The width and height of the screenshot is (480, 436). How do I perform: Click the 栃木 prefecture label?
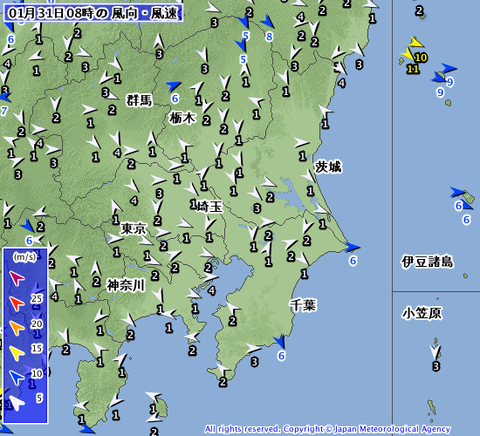coord(182,118)
